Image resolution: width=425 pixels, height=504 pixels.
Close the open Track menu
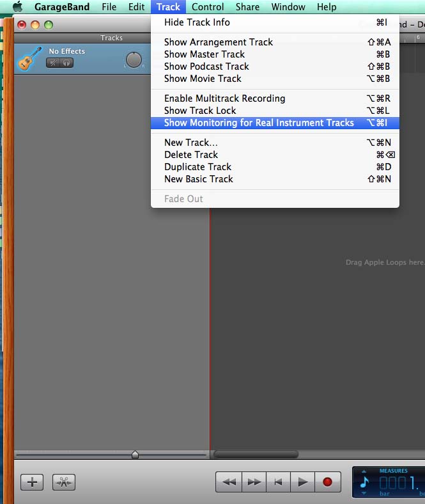(168, 7)
